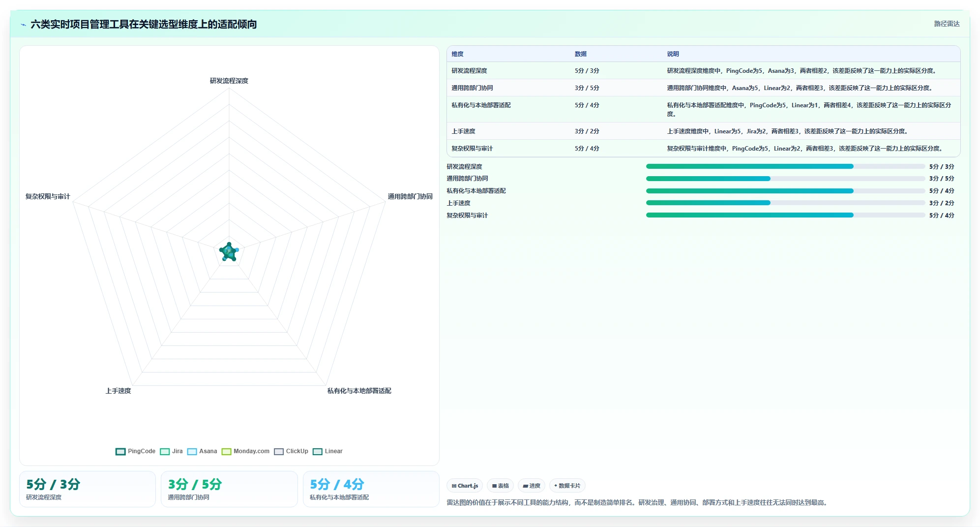Click the 数据 column header
This screenshot has width=980, height=527.
click(x=580, y=54)
